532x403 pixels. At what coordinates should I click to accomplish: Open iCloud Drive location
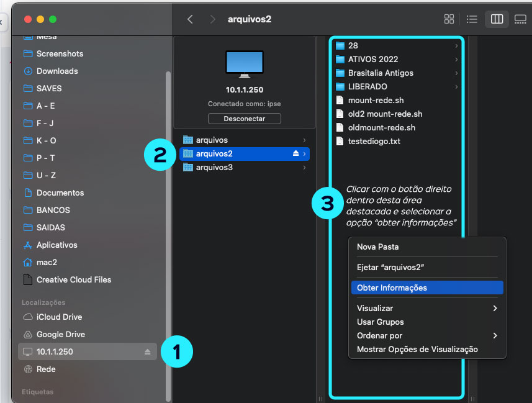pos(59,317)
